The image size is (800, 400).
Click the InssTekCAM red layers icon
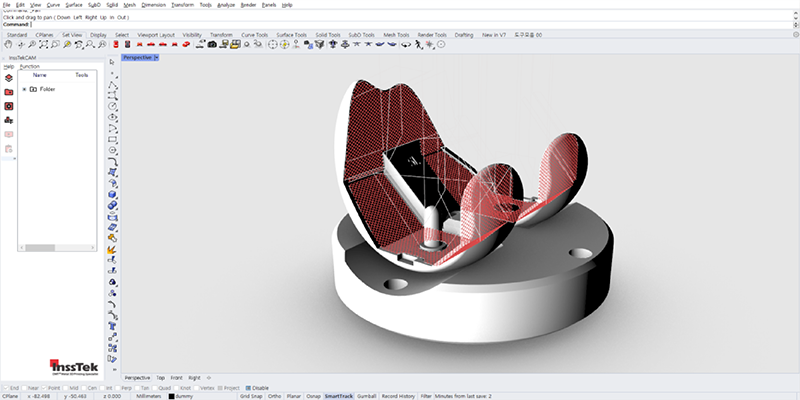pyautogui.click(x=9, y=78)
